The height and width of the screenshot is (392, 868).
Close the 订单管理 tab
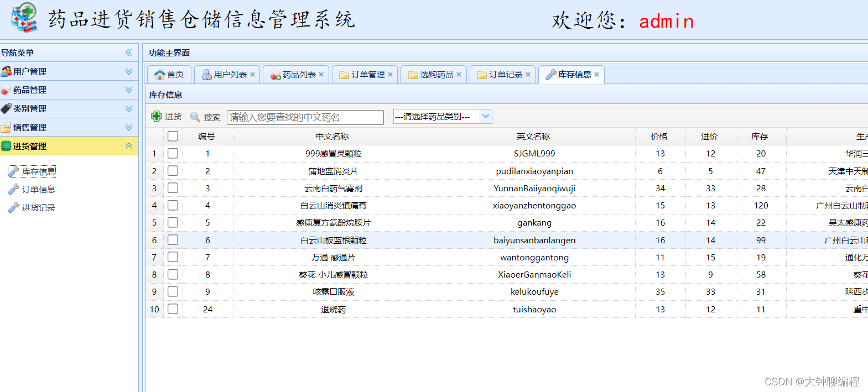390,74
